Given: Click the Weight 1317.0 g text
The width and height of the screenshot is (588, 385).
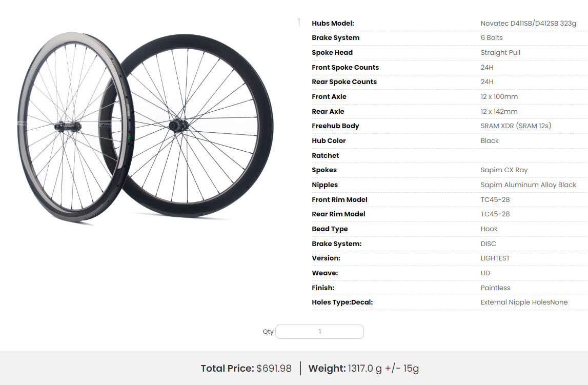Looking at the screenshot, I should 363,368.
